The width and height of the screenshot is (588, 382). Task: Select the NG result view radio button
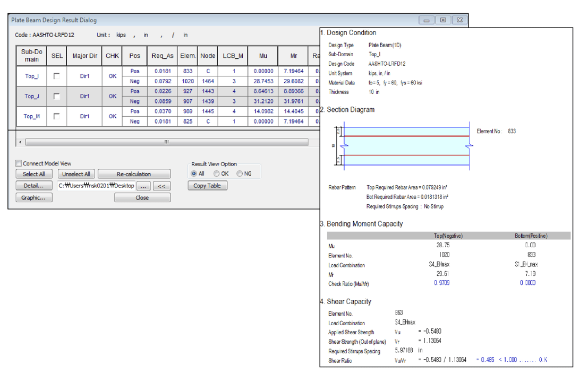coord(240,173)
